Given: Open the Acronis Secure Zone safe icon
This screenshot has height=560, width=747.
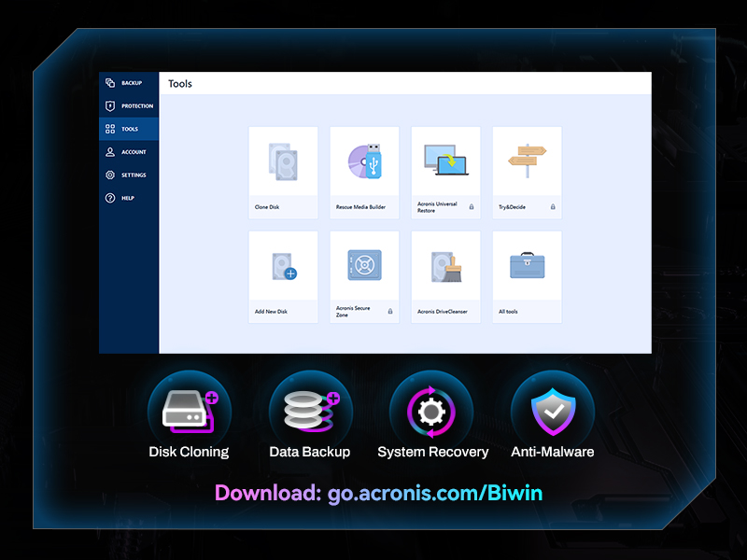Looking at the screenshot, I should coord(365,265).
